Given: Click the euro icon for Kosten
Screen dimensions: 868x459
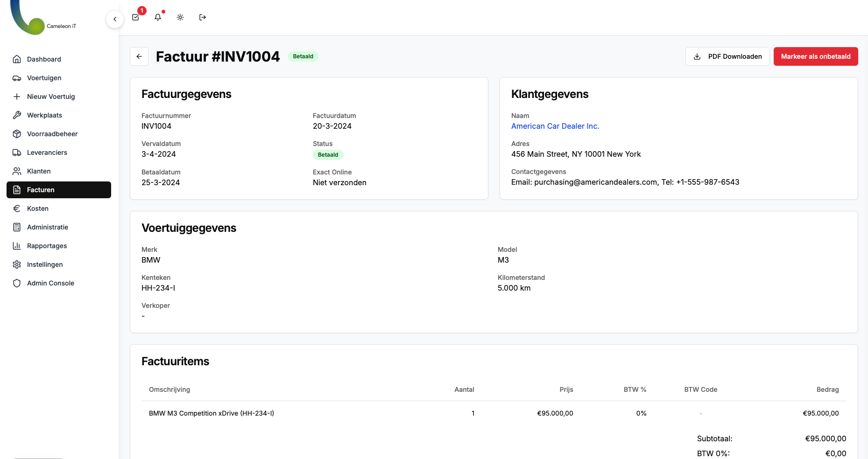Looking at the screenshot, I should coord(17,209).
